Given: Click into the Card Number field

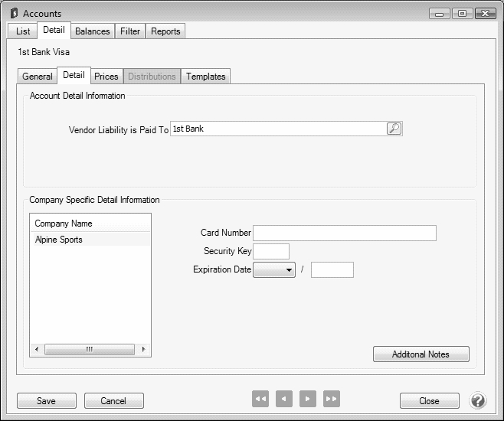Looking at the screenshot, I should [x=344, y=233].
